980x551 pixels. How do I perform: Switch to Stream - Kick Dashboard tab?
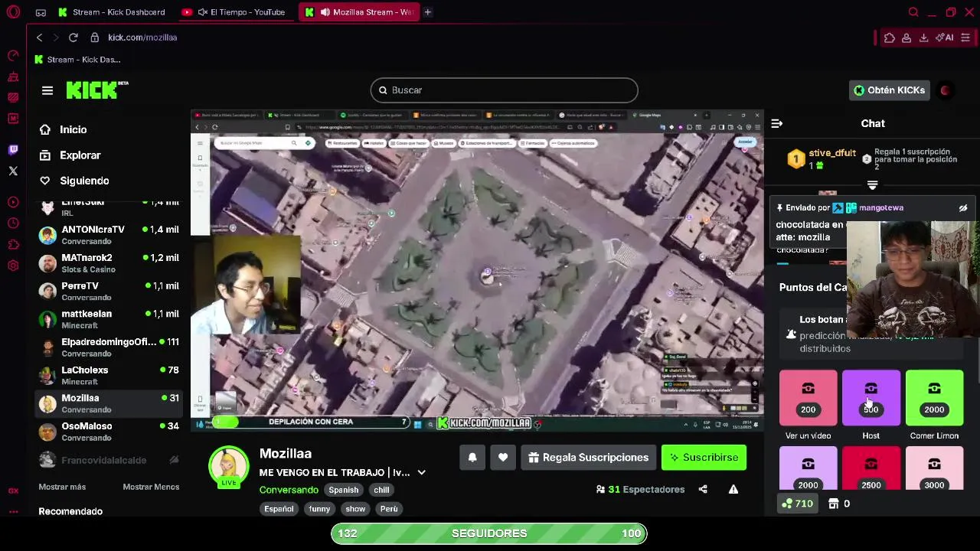(x=112, y=12)
